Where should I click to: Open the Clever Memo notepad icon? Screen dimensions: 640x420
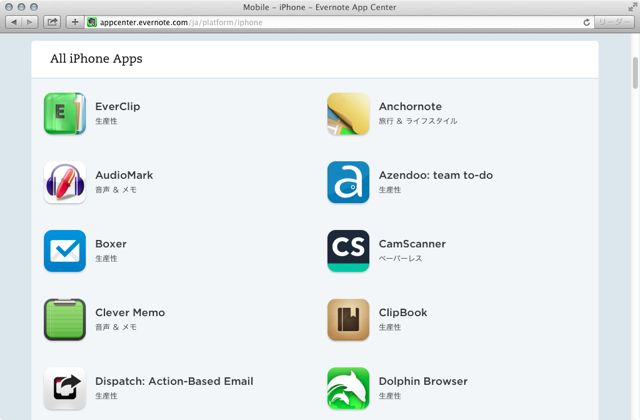[x=64, y=320]
